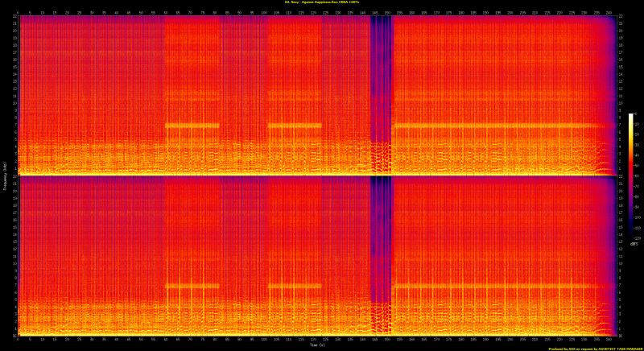Click the spectrogram title text at top
644x351 pixels.
point(321,2)
